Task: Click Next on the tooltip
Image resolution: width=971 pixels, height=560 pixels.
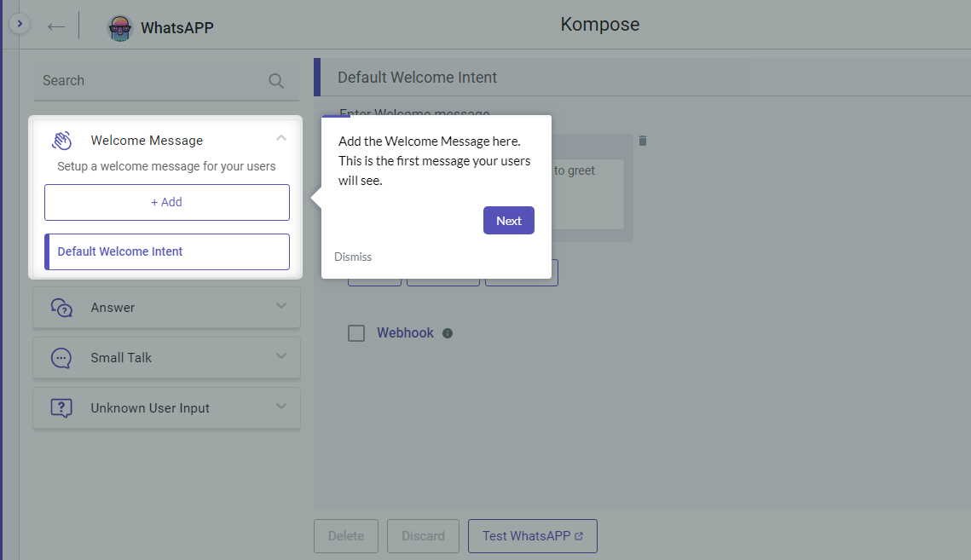Action: (x=508, y=220)
